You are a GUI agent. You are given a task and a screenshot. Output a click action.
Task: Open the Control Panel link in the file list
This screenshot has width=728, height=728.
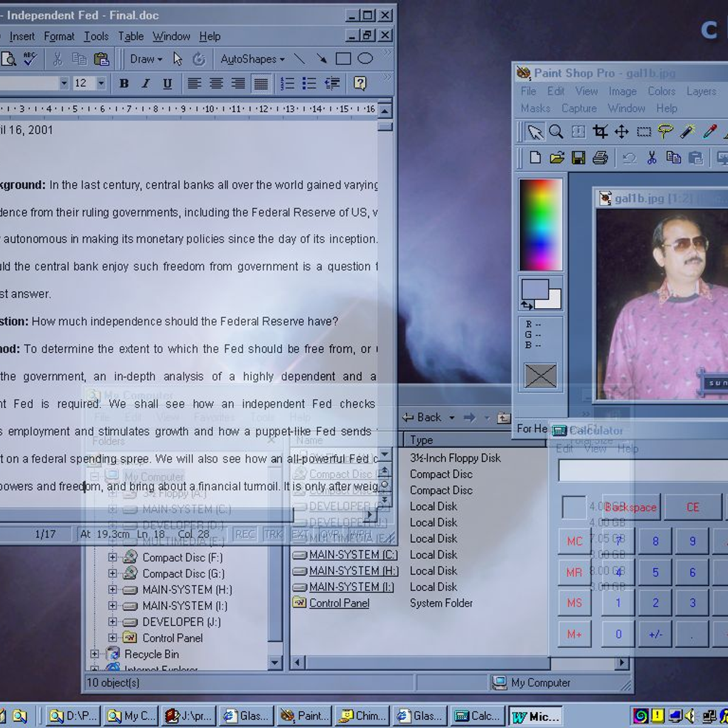pos(339,603)
